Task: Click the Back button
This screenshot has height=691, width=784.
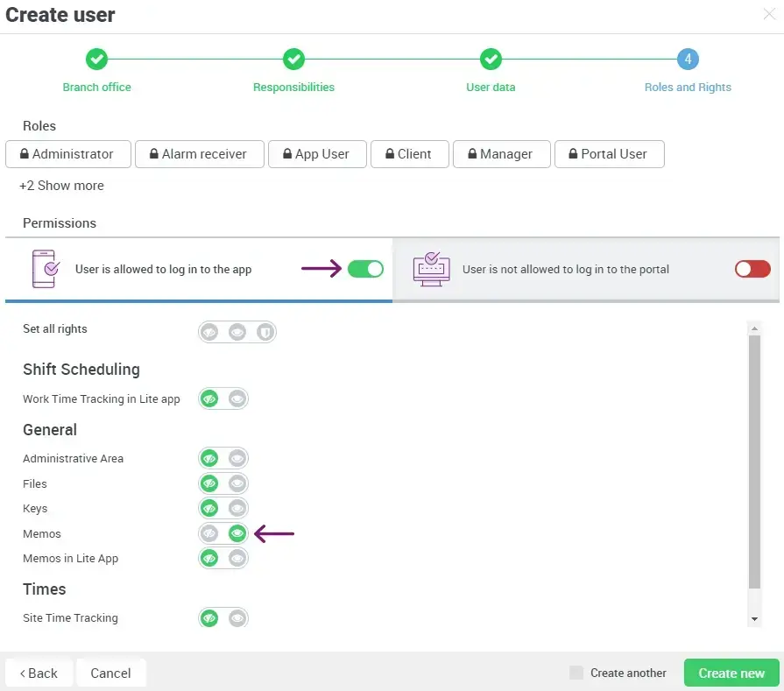Action: (39, 673)
